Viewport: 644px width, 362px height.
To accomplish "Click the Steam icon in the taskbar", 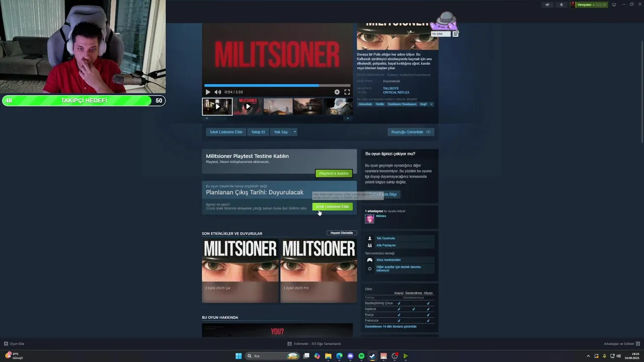I will pos(372,356).
